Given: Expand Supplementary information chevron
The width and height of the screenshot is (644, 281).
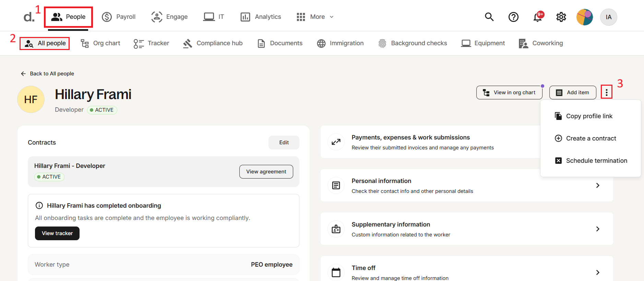Looking at the screenshot, I should 597,229.
